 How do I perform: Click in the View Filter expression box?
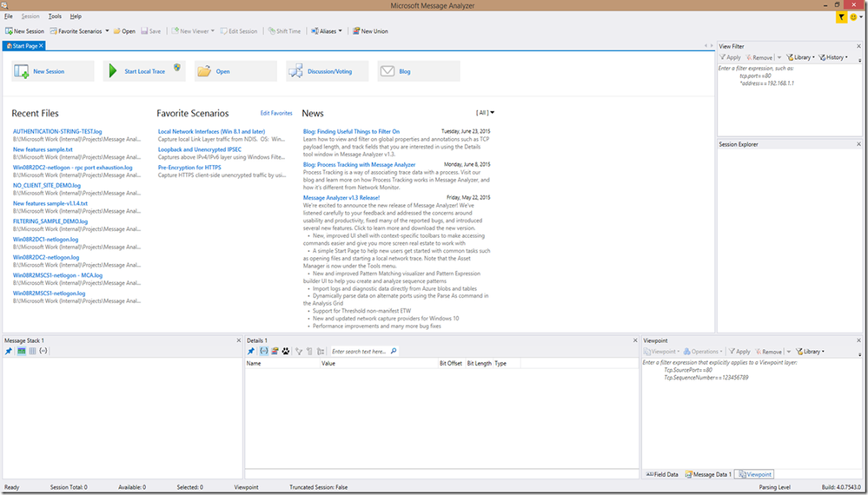pyautogui.click(x=790, y=100)
